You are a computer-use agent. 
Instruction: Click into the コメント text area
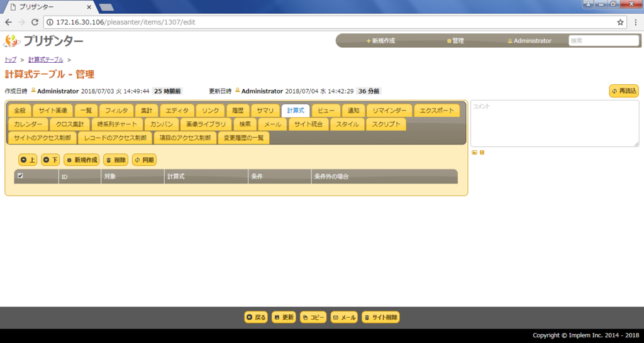(x=555, y=124)
